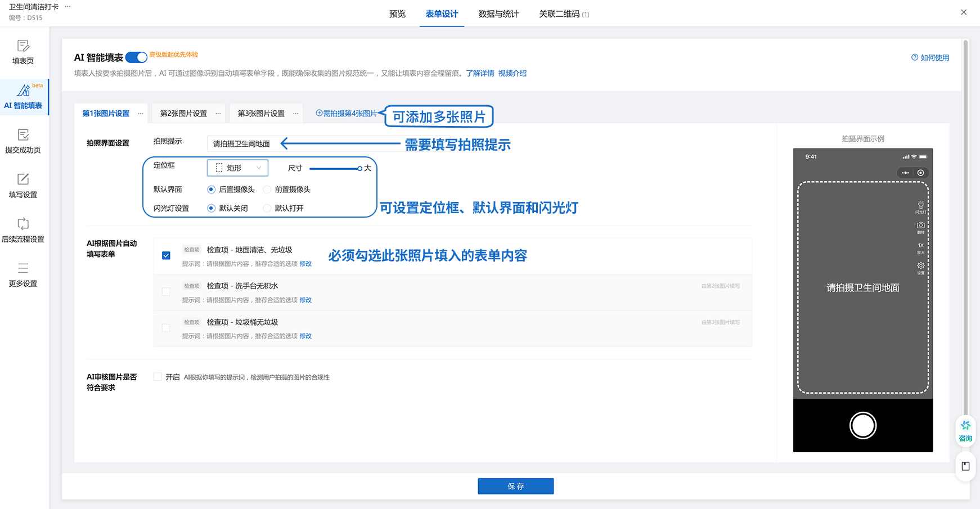
Task: Select 默认打开 for flash setting
Action: tap(267, 208)
